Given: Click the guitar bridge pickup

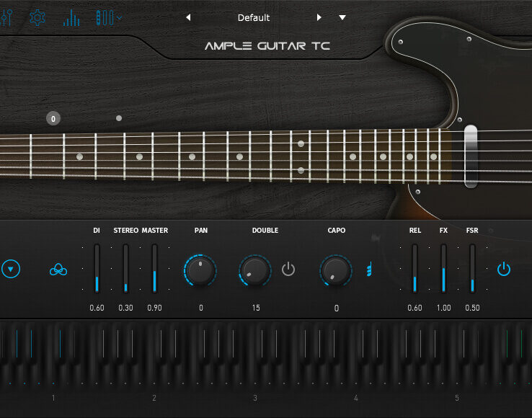Looking at the screenshot, I should coord(471,156).
